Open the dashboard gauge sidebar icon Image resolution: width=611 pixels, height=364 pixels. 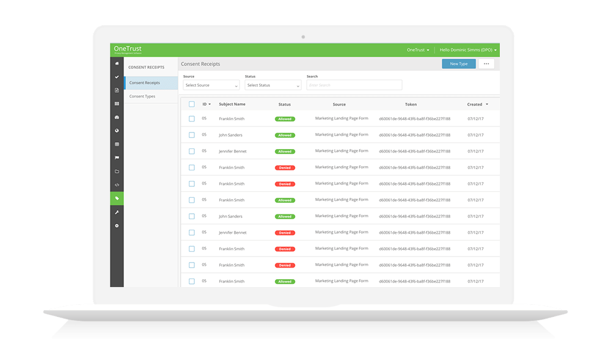click(x=117, y=117)
